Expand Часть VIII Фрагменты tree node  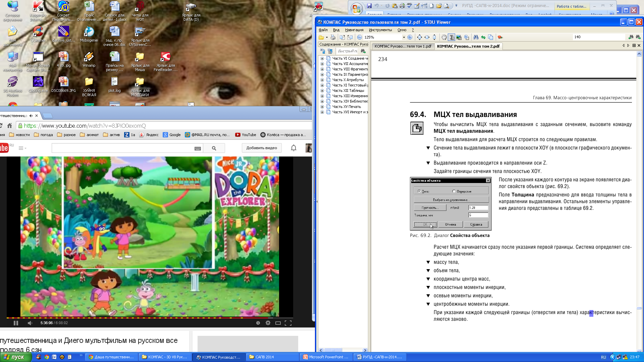click(x=322, y=69)
